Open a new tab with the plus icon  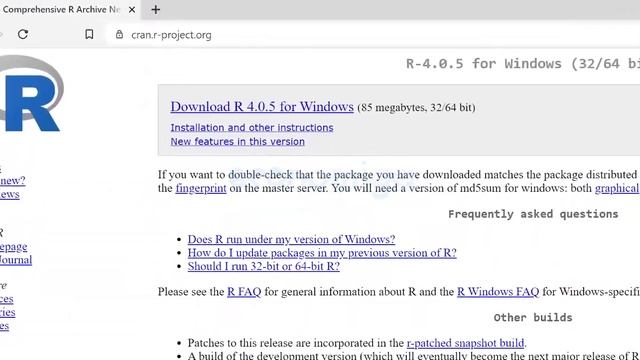click(x=156, y=9)
